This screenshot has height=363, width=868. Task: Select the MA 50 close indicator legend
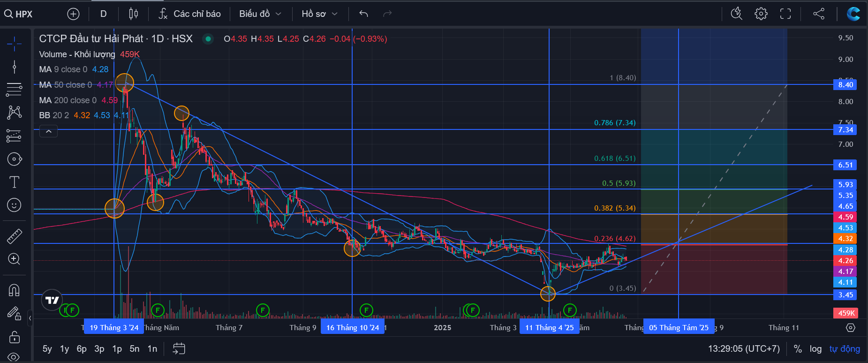(65, 85)
